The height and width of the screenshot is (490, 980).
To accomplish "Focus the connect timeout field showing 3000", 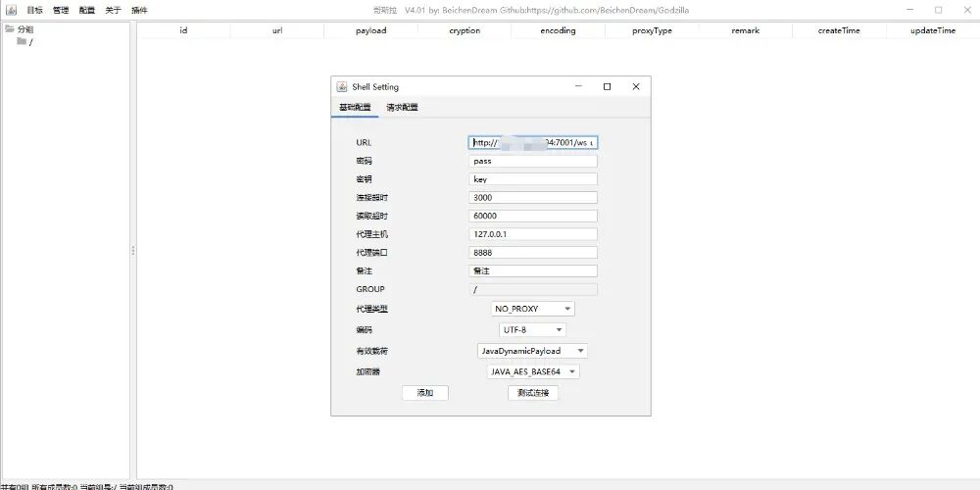I will coord(533,198).
